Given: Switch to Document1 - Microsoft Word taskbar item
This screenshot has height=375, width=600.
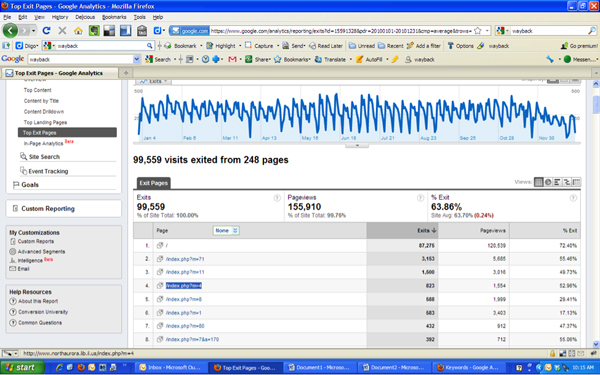Looking at the screenshot, I should pos(321,368).
